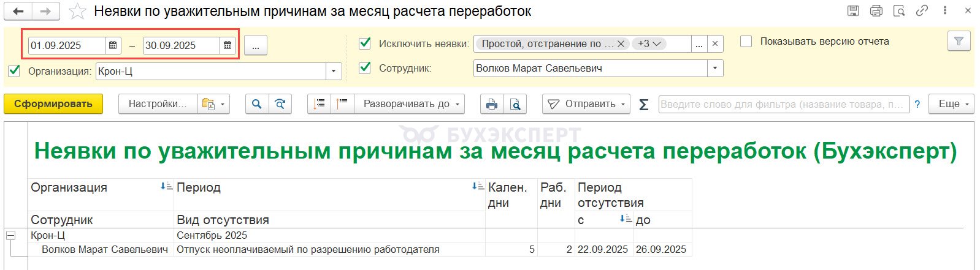980x270 pixels.
Task: Click the Сформировать button
Action: point(53,104)
